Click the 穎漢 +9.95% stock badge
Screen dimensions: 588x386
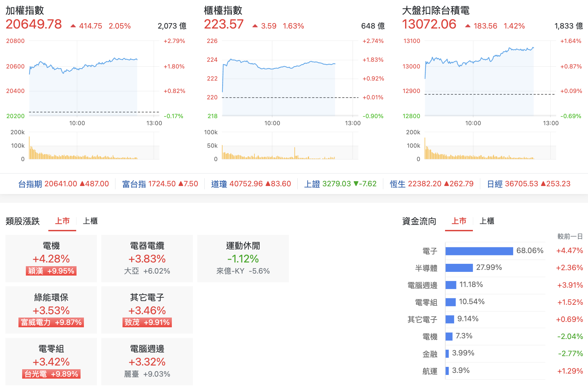tap(51, 271)
